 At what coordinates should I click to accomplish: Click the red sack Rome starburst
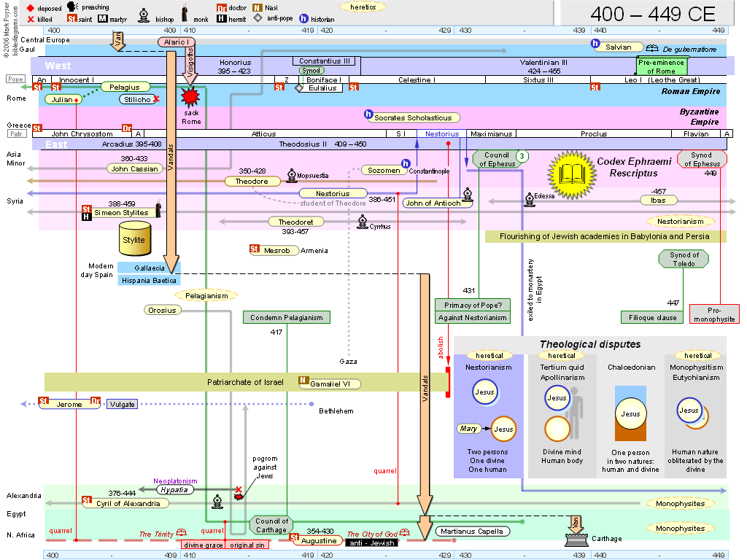[191, 97]
